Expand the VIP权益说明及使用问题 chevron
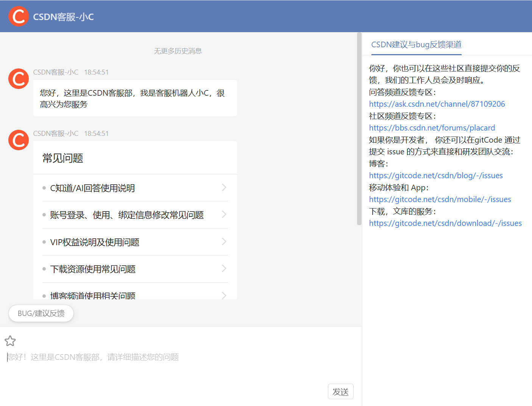 point(224,241)
